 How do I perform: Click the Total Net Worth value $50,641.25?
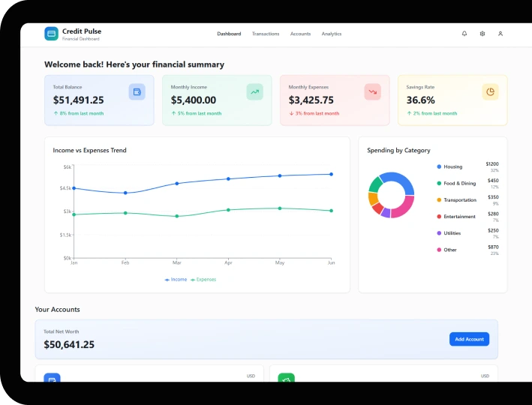69,344
